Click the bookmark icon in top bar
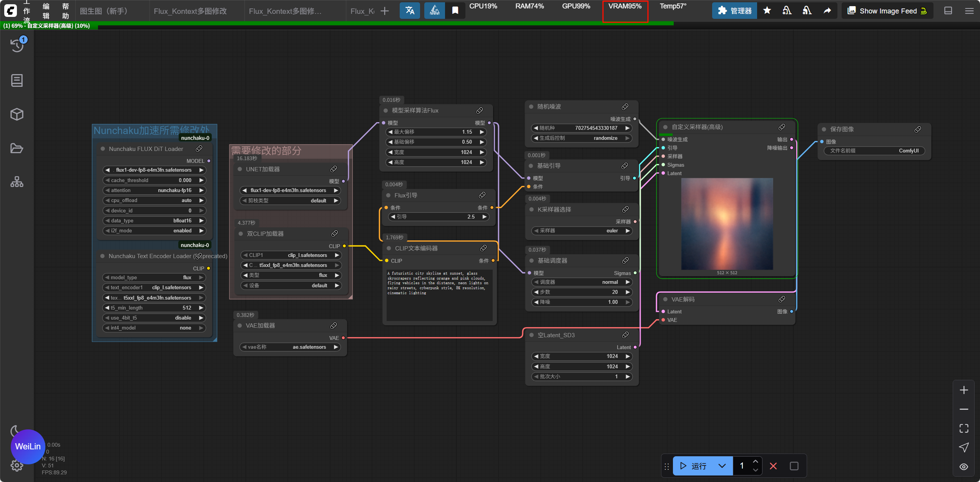 click(455, 11)
